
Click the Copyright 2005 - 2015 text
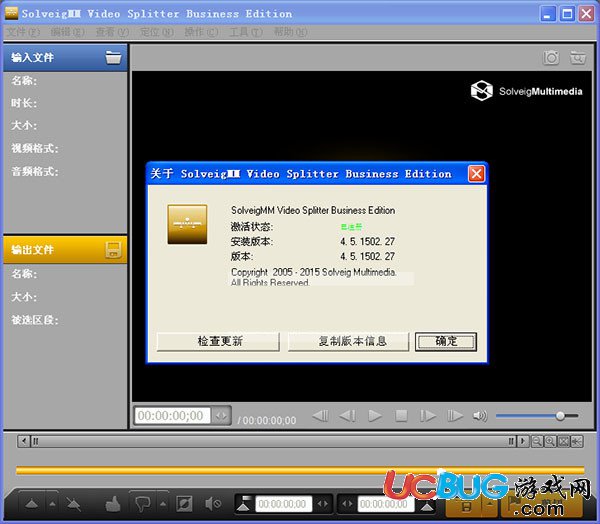pyautogui.click(x=313, y=272)
